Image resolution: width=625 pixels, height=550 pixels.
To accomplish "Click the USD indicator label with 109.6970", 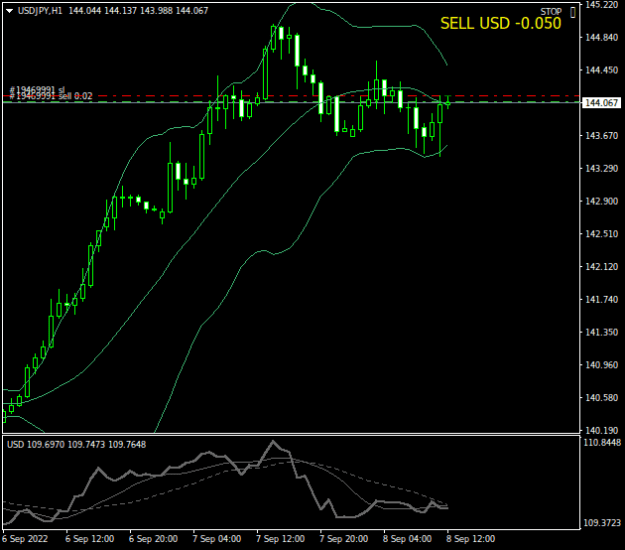I will click(77, 444).
